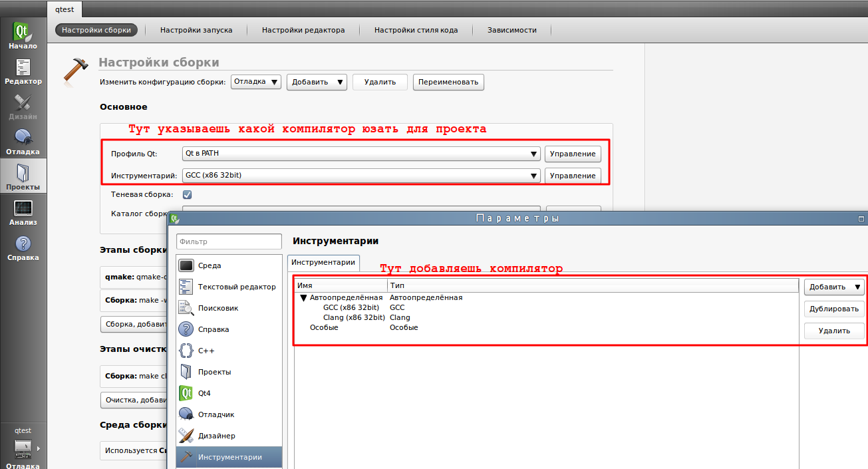Image resolution: width=868 pixels, height=469 pixels.
Task: Toggle the Теневая сборка checkbox
Action: coord(187,194)
